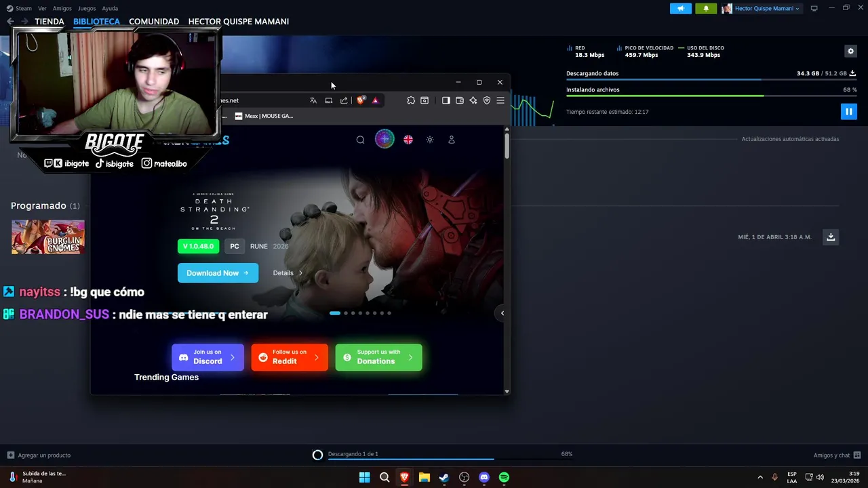Click the download icon next to 51.2 GB

[x=852, y=73]
